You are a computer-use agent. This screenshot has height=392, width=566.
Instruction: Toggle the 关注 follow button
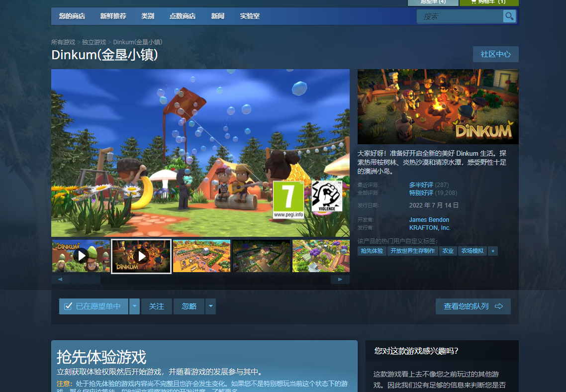click(156, 306)
